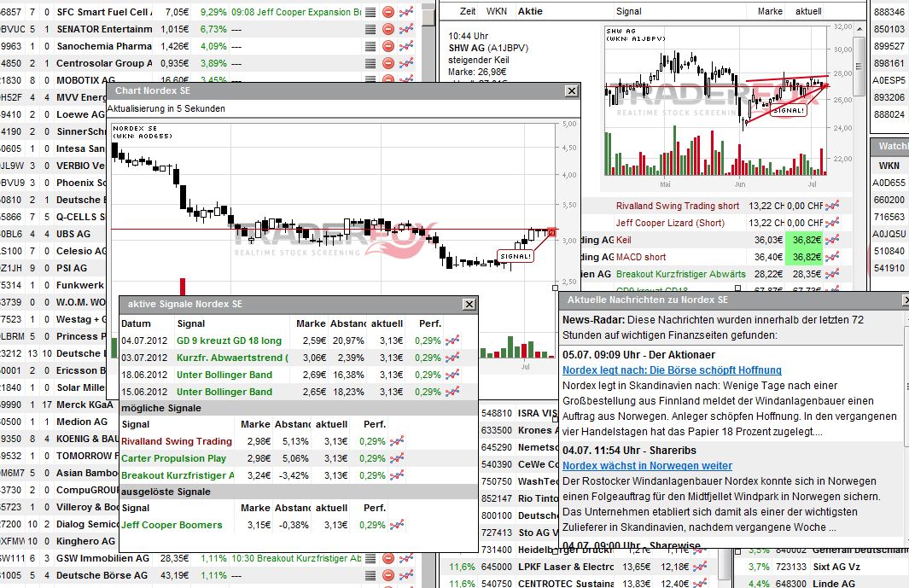Open chart icon for LPKF Laser row
This screenshot has width=909, height=588.
(x=700, y=567)
